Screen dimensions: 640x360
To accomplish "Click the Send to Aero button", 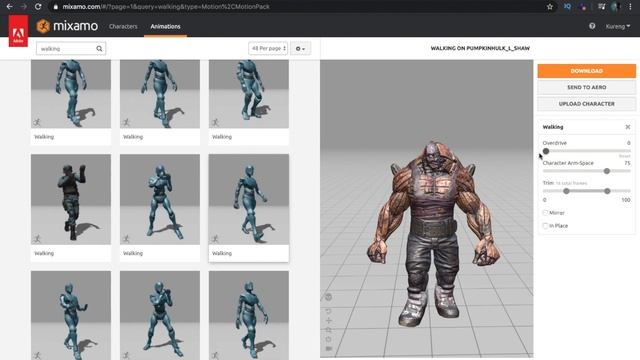I will [587, 87].
